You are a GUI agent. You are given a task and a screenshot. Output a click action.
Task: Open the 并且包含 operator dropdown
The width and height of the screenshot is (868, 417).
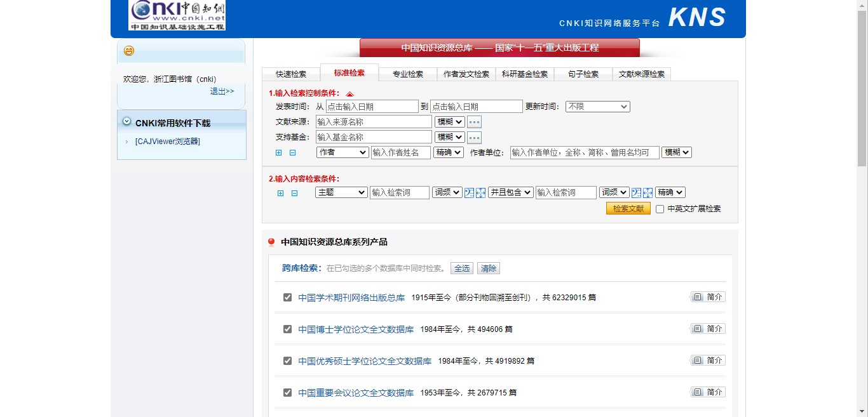pos(510,192)
